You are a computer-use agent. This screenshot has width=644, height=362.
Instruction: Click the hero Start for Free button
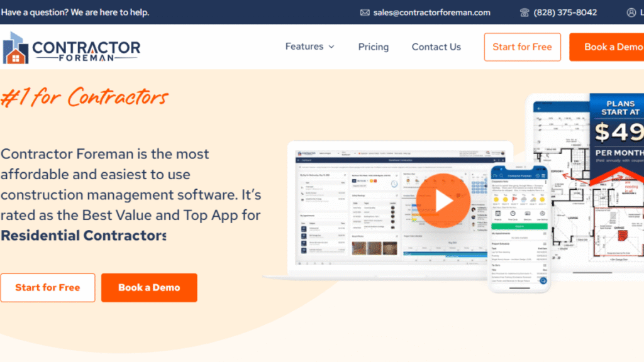point(48,288)
